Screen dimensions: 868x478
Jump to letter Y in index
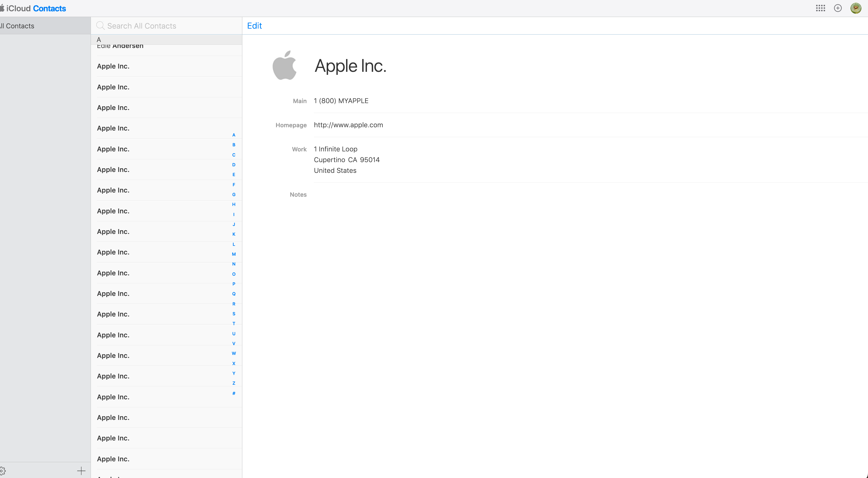point(234,373)
